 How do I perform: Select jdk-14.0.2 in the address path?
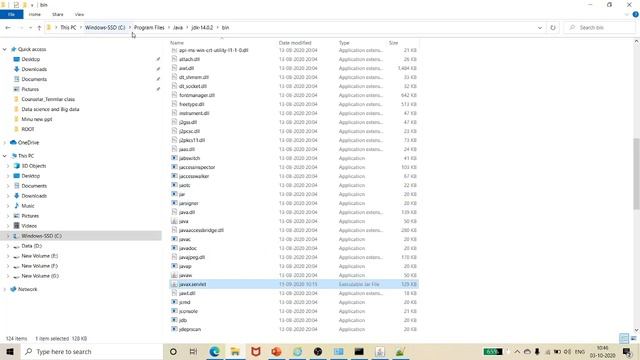(x=202, y=28)
